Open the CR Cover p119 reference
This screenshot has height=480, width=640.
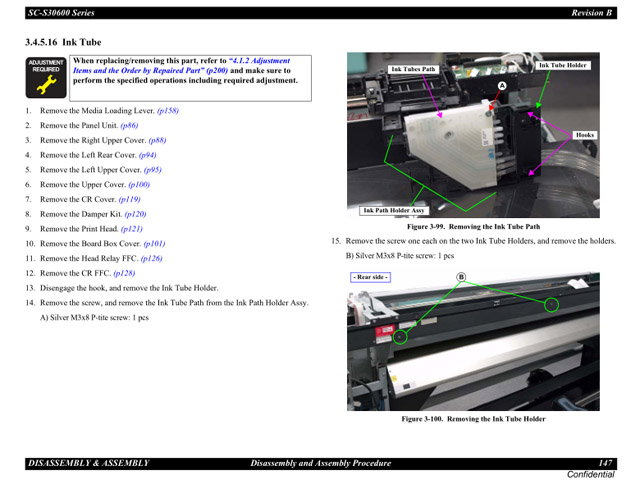tap(129, 199)
